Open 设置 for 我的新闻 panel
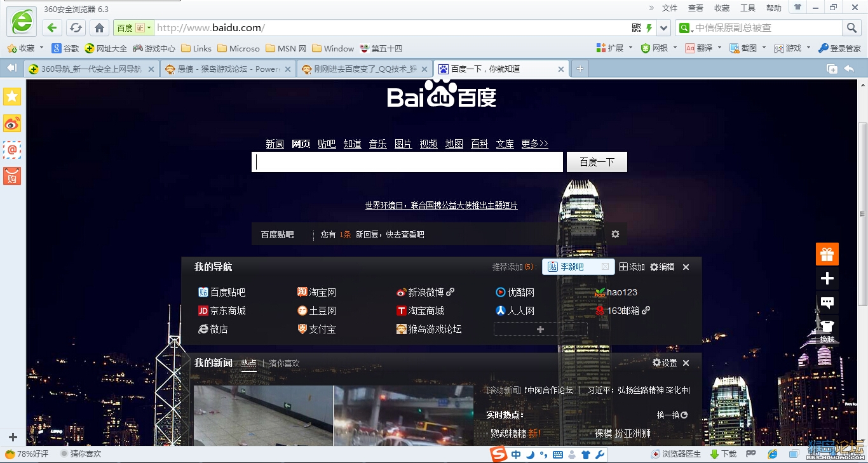The image size is (868, 463). point(665,363)
